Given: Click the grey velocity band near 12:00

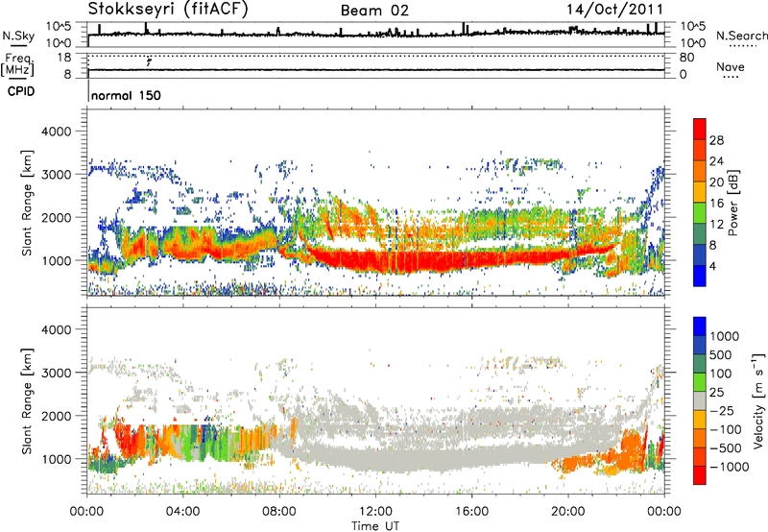Looking at the screenshot, I should pos(377,460).
